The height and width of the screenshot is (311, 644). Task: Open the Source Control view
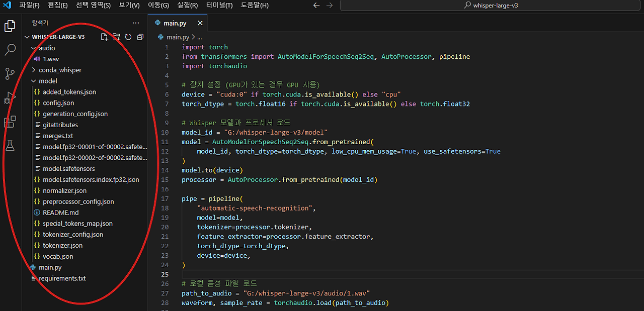tap(10, 74)
